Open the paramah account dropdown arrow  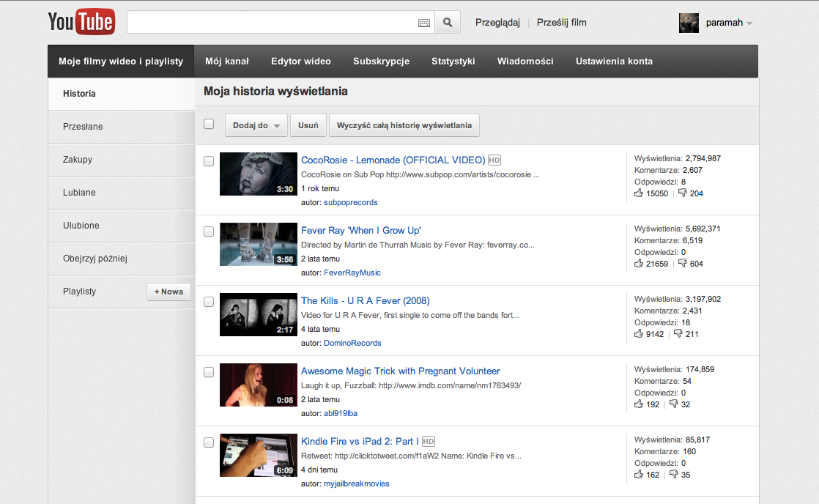coord(749,23)
